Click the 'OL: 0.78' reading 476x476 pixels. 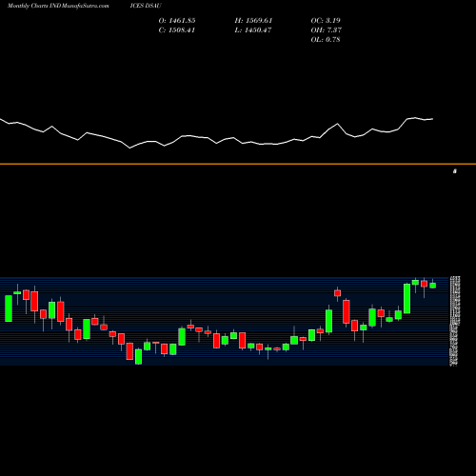click(x=326, y=40)
